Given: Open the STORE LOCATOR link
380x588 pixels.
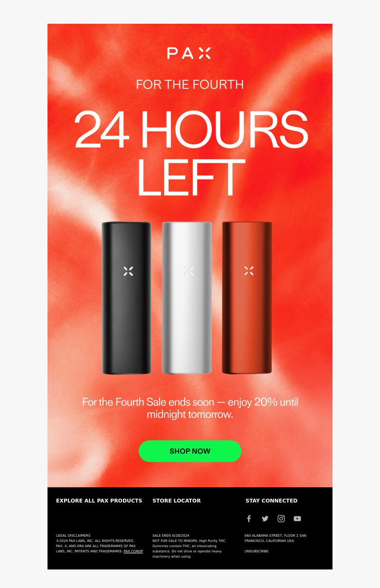Looking at the screenshot, I should (177, 501).
